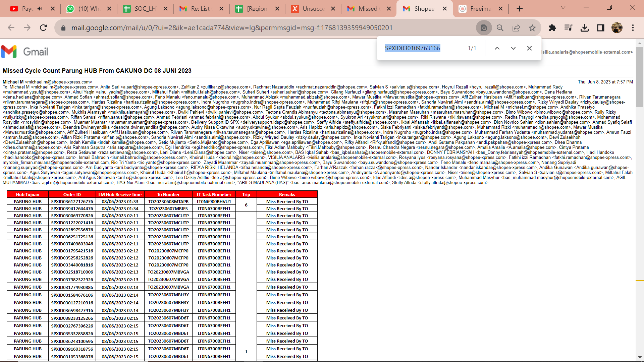Mute the Payung tab audio
644x362 pixels.
[x=40, y=9]
